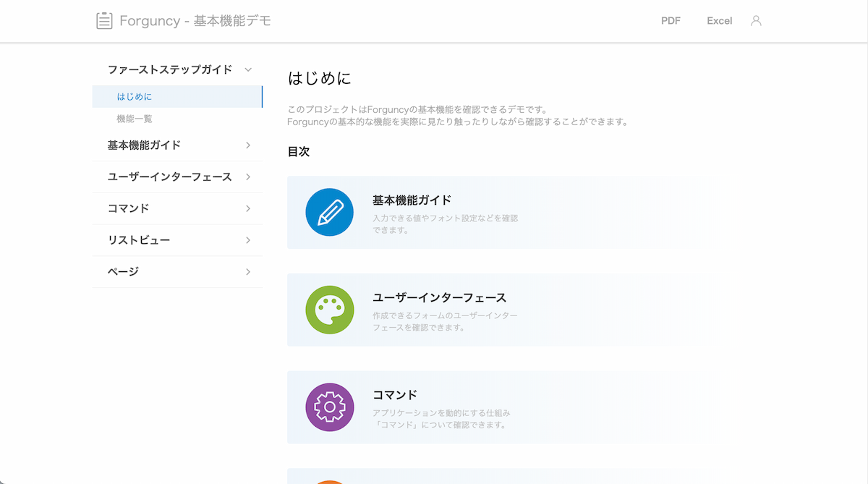Collapse the ファーストステップガイド section
The image size is (868, 484).
tap(248, 69)
